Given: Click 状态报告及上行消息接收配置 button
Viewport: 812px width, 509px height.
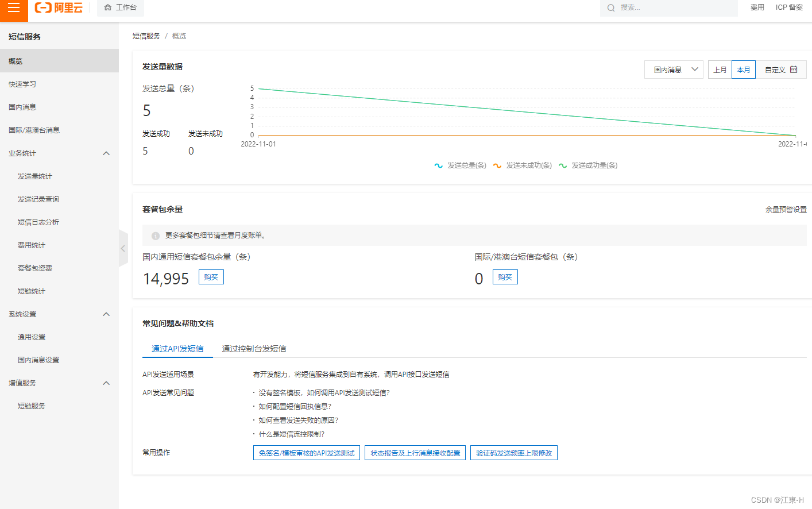Looking at the screenshot, I should point(415,453).
